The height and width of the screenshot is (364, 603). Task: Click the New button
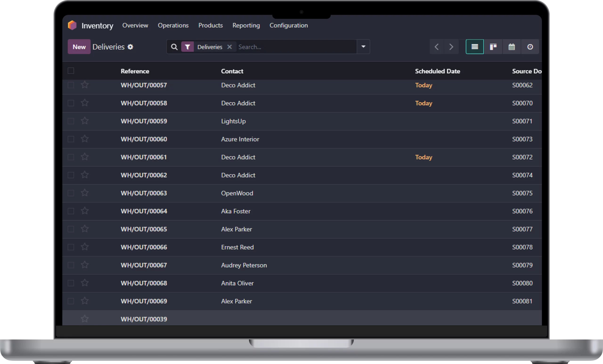coord(79,47)
